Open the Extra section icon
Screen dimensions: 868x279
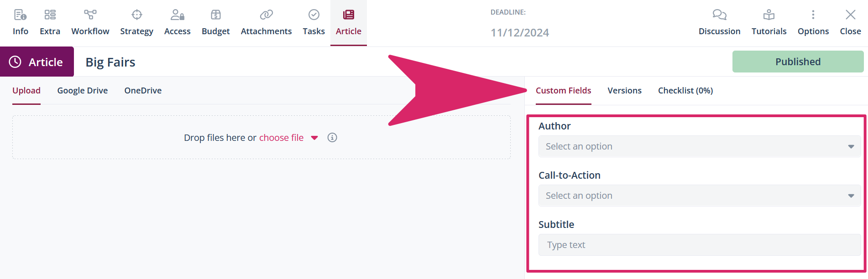[50, 15]
